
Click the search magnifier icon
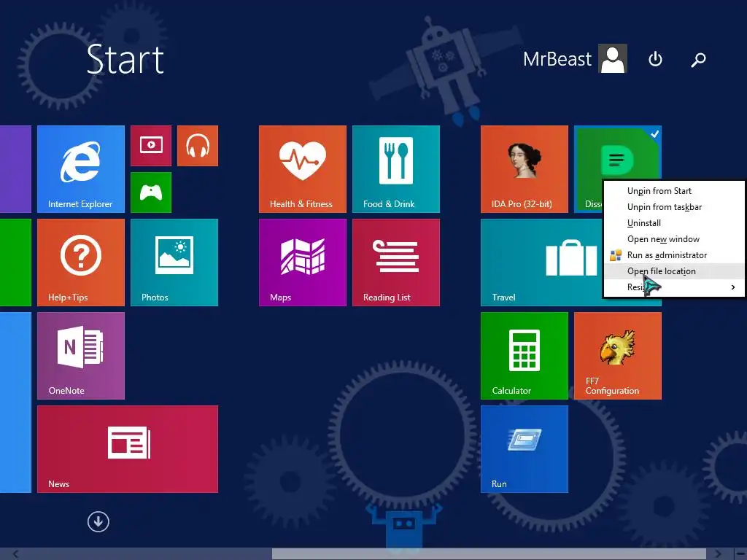click(x=698, y=60)
